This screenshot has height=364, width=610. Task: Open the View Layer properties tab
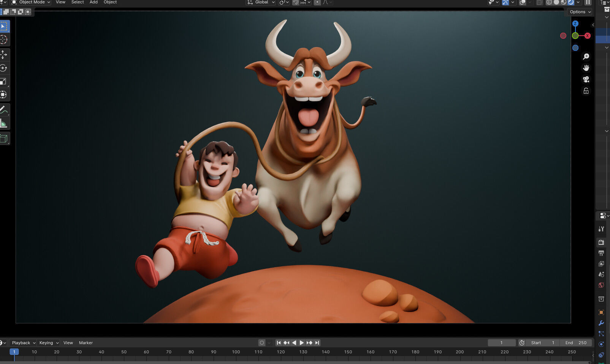pos(601,263)
